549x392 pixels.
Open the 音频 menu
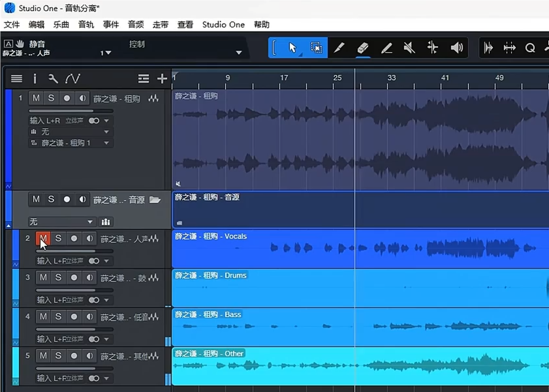click(136, 25)
